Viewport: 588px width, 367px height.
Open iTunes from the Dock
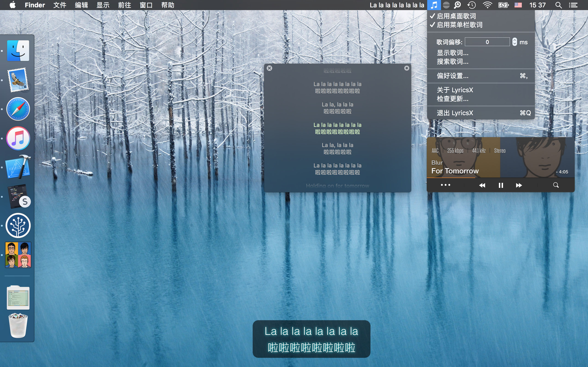click(18, 138)
